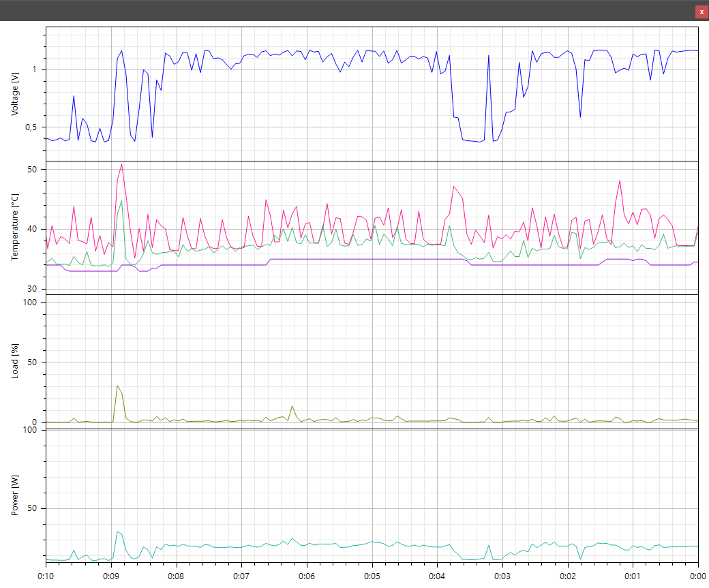Click the temperature axis value 40
Screen dimensions: 709x588
pos(32,229)
